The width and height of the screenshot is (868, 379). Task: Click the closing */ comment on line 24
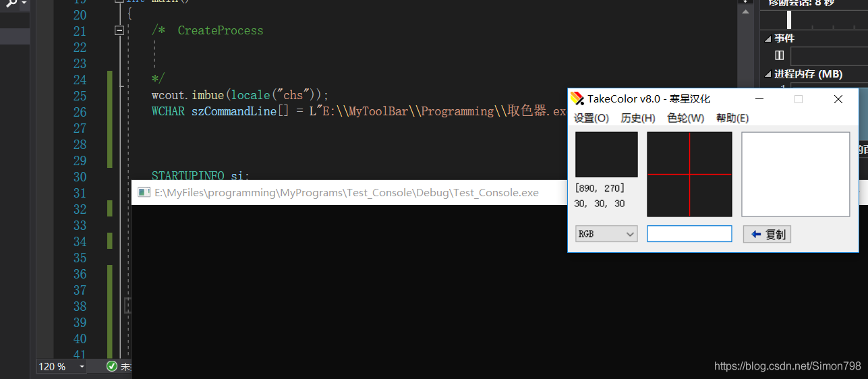(158, 79)
